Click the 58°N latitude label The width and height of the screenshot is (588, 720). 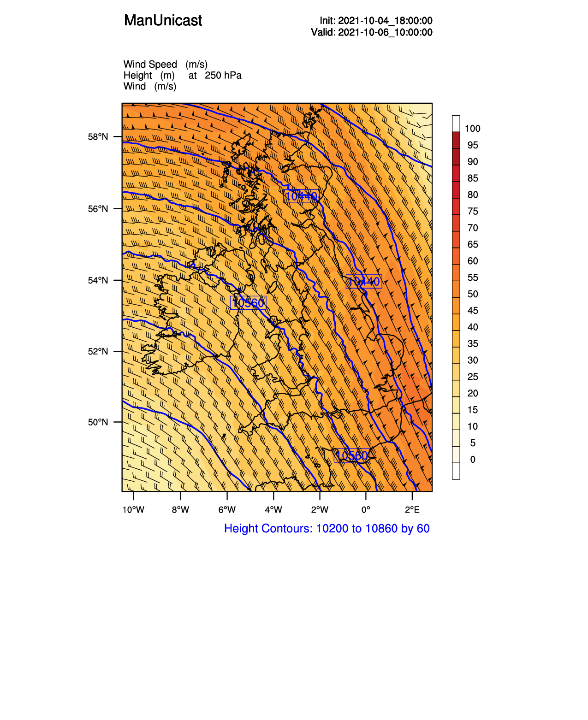(x=98, y=137)
